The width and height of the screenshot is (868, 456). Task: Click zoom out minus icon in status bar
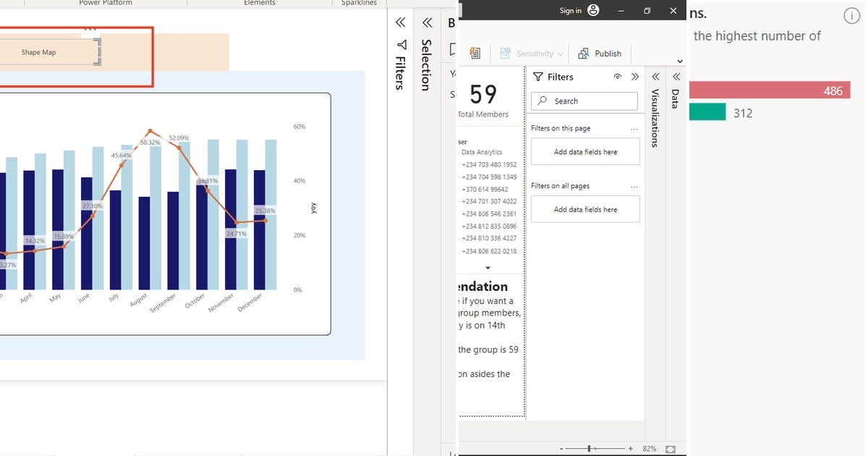pos(563,449)
